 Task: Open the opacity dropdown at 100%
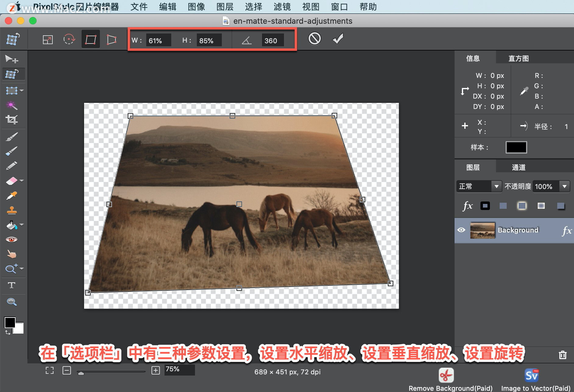click(565, 186)
